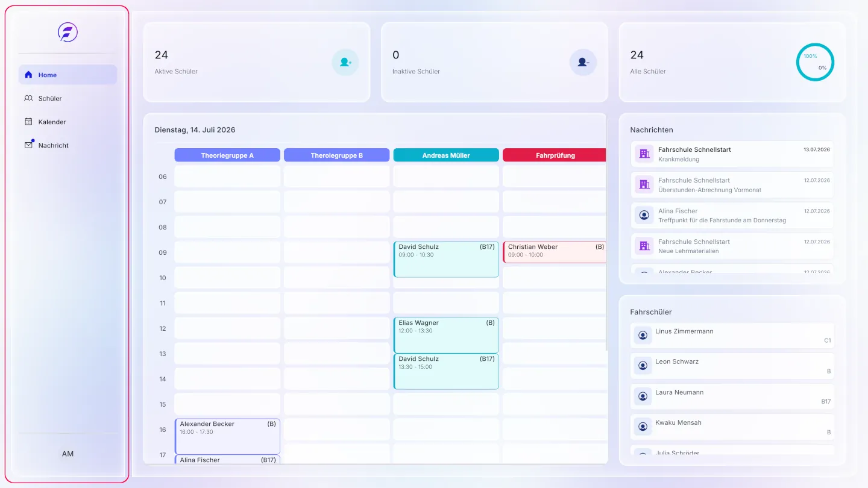Click the avatar icon next to Linus Zimmermann
This screenshot has height=488, width=868.
[x=643, y=335]
